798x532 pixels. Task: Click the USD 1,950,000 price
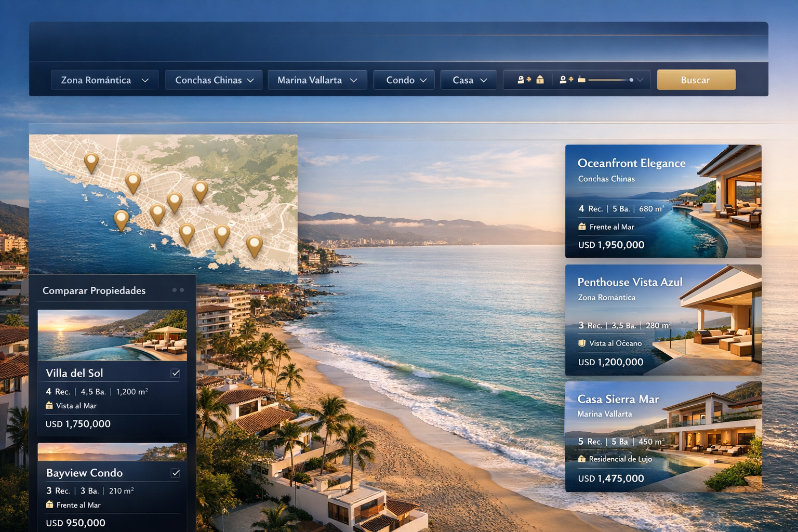pyautogui.click(x=611, y=245)
